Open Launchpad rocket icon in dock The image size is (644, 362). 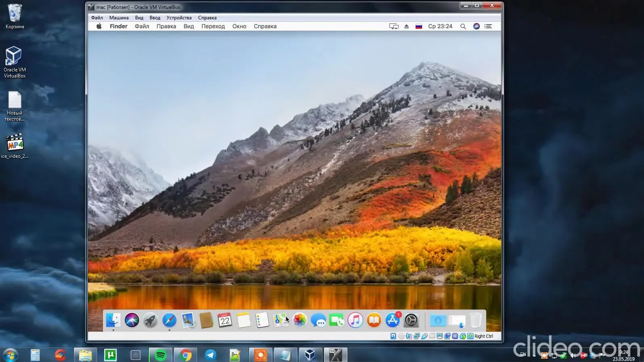pos(151,320)
